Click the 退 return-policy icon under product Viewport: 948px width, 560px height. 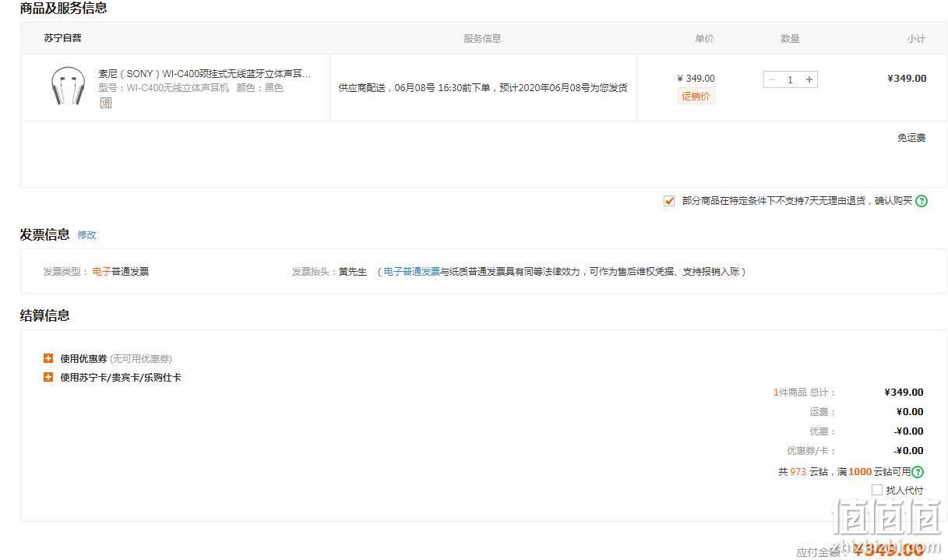click(x=106, y=103)
